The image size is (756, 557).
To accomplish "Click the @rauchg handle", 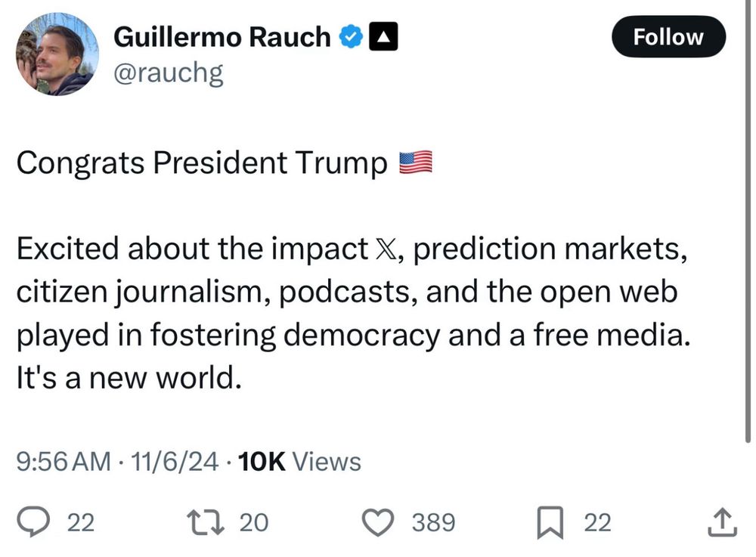I will [168, 73].
